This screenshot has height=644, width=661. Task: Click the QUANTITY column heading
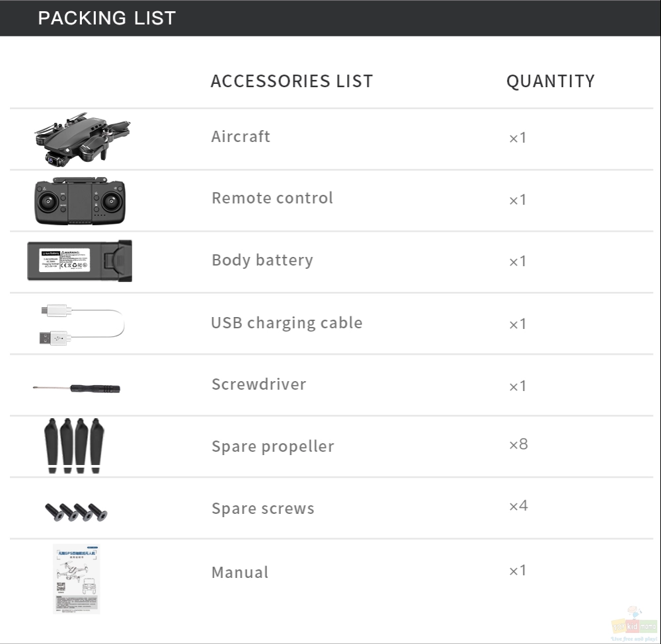pyautogui.click(x=551, y=81)
